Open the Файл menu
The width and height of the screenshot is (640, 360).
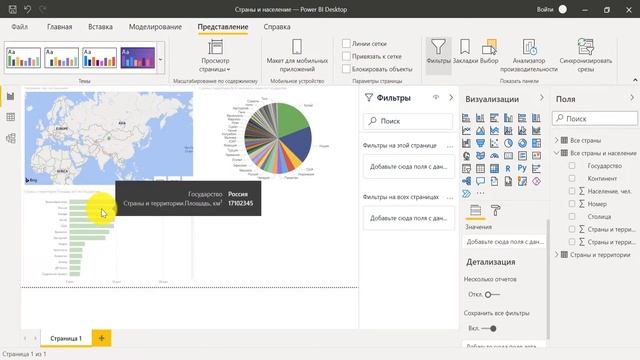pyautogui.click(x=20, y=27)
